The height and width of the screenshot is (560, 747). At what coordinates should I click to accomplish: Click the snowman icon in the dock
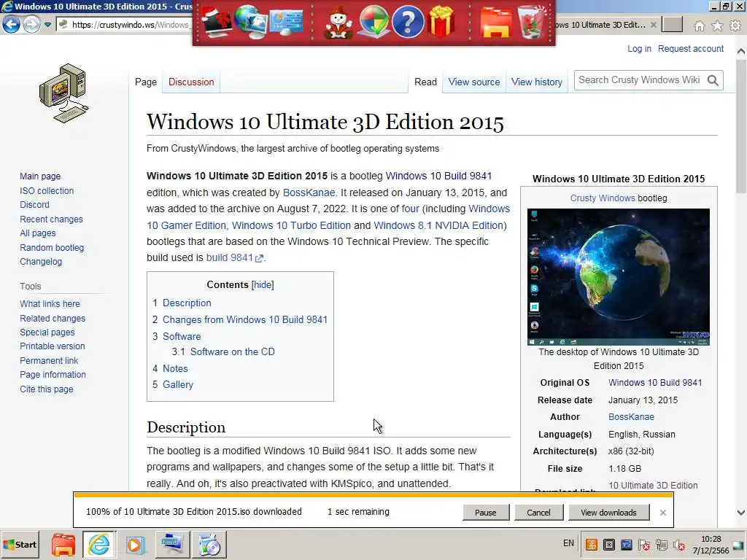(x=338, y=23)
